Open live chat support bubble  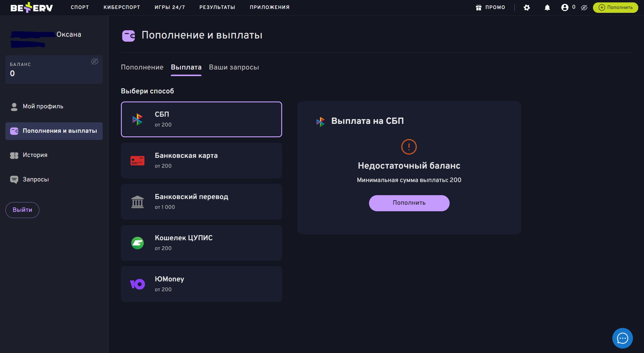(623, 338)
